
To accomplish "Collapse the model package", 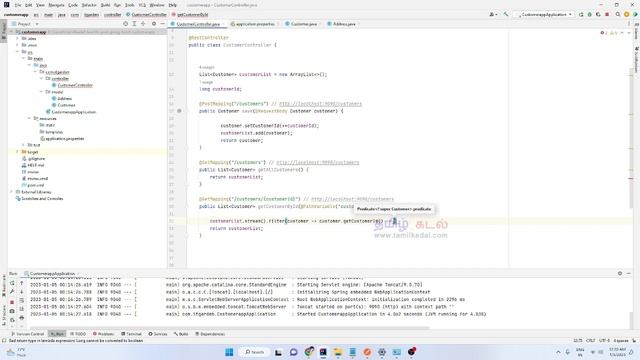I will (41, 92).
